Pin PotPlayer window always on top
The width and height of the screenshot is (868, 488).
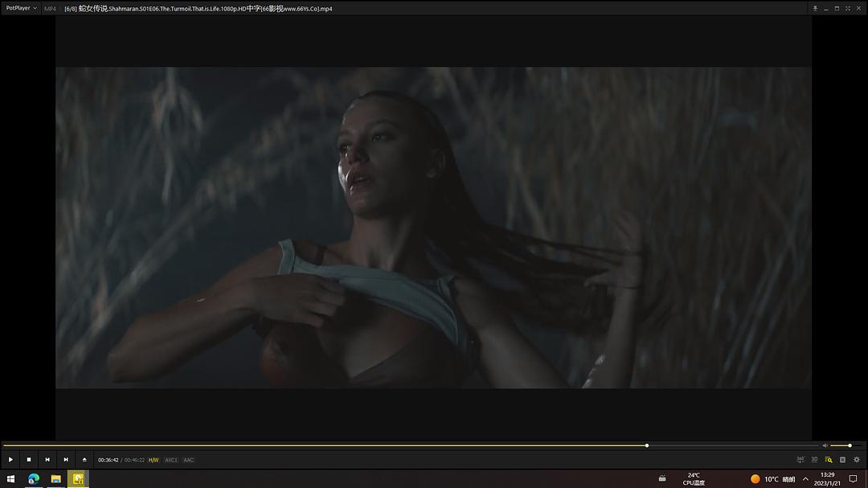point(815,9)
